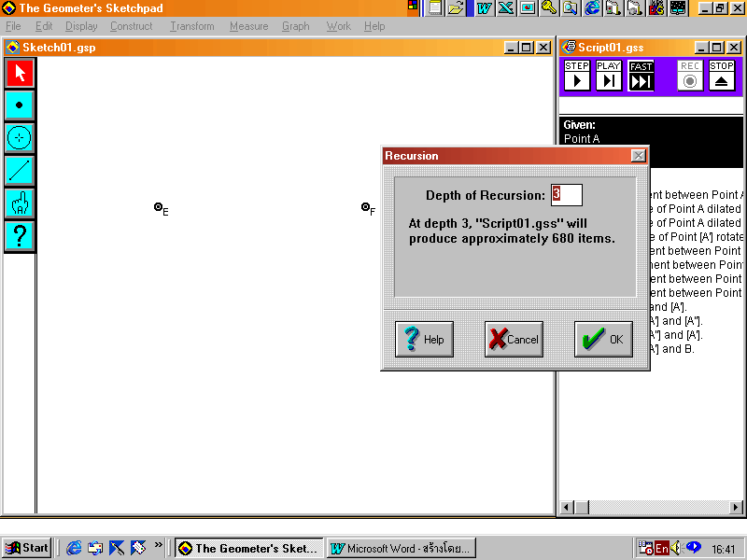Click the clock showing 16:41
Image resolution: width=747 pixels, height=560 pixels.
pos(723,549)
